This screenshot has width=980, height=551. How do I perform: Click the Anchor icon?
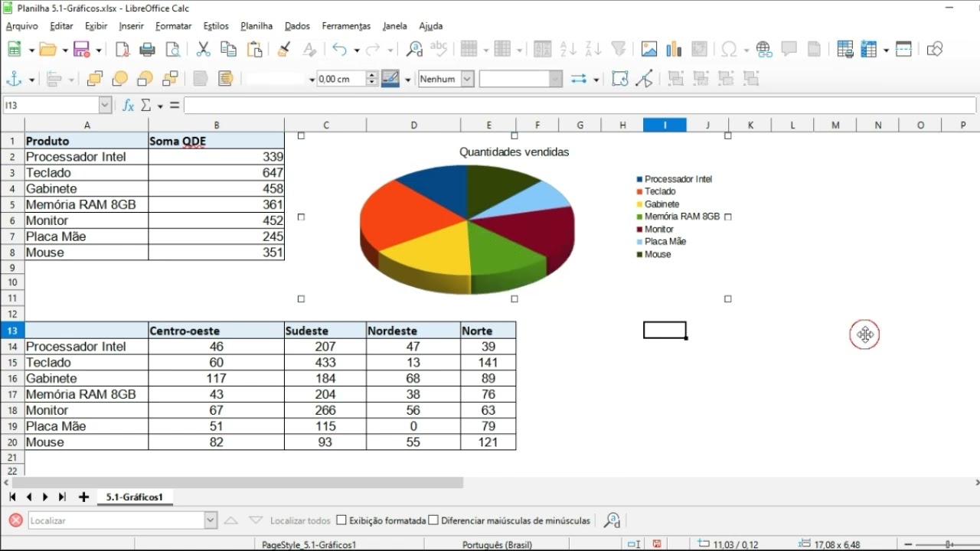tap(14, 79)
